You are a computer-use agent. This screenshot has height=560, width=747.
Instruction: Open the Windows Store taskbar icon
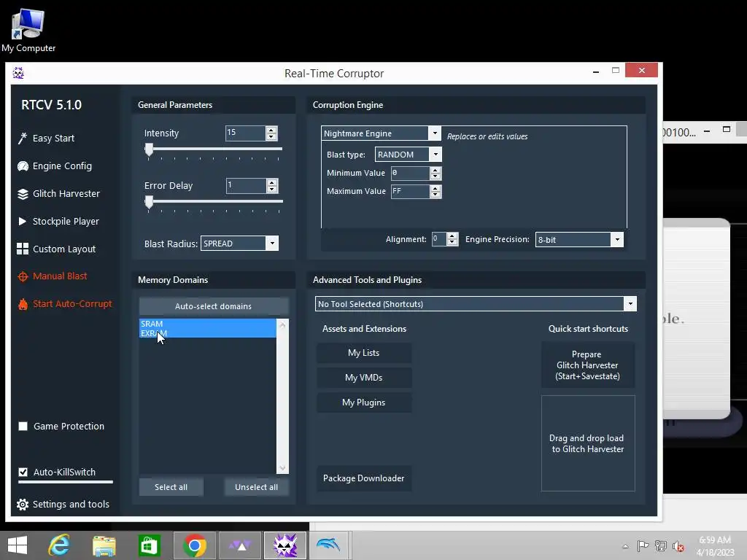[x=149, y=545]
